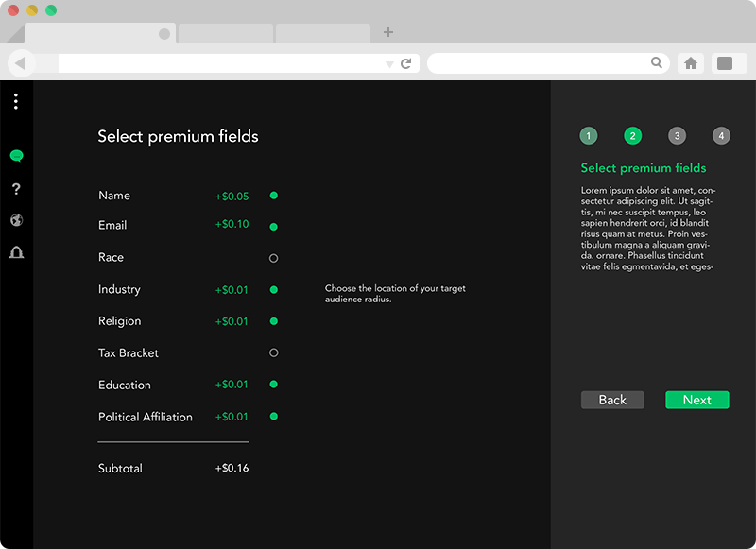Viewport: 756px width, 549px height.
Task: Toggle off the Email premium field
Action: pos(274,227)
